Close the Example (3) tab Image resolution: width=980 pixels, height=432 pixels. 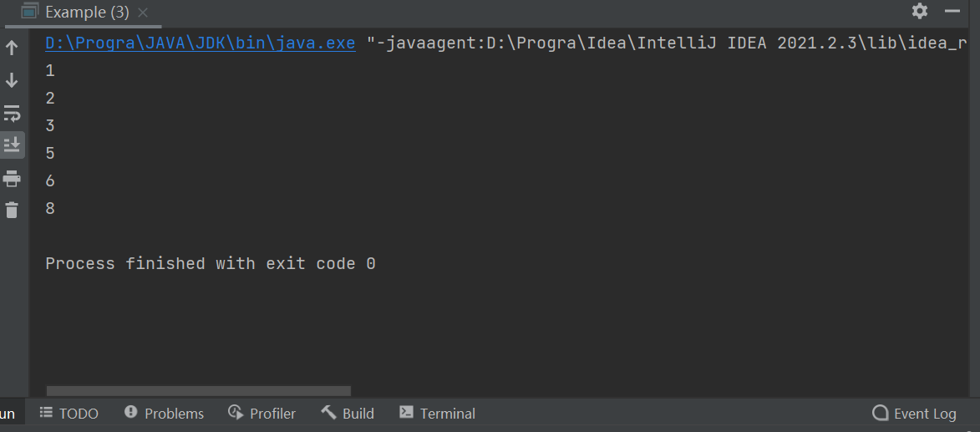click(143, 13)
